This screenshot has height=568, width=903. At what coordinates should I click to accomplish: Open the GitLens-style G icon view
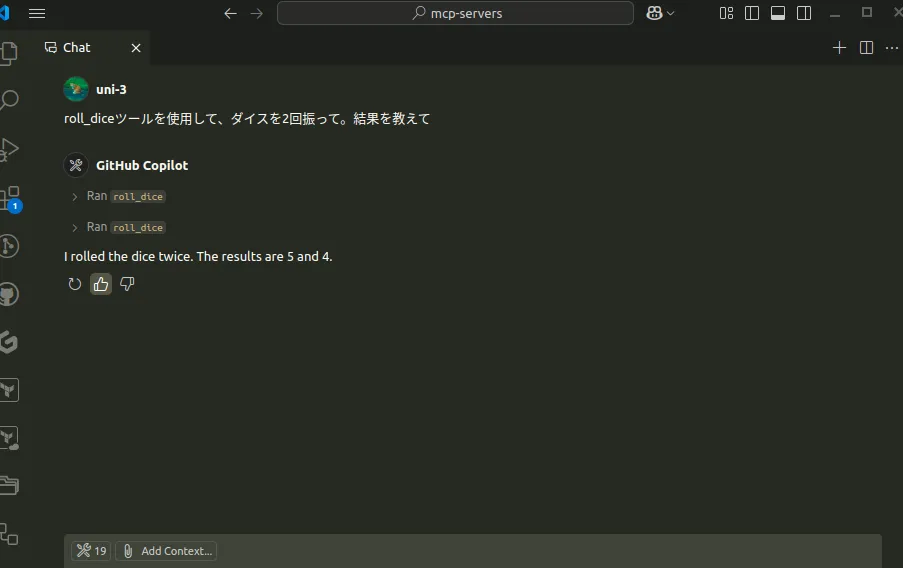pos(9,342)
